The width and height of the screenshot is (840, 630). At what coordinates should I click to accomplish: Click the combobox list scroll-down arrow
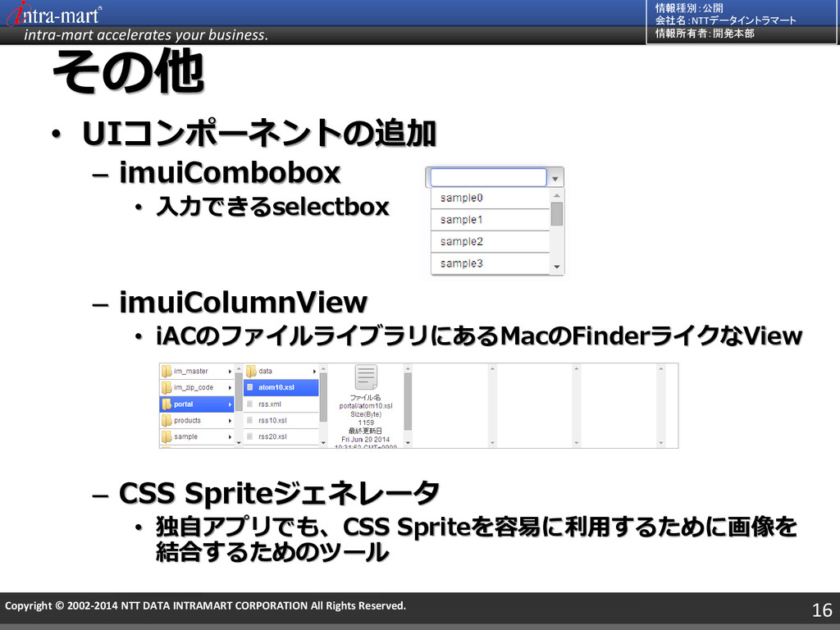pos(557,267)
